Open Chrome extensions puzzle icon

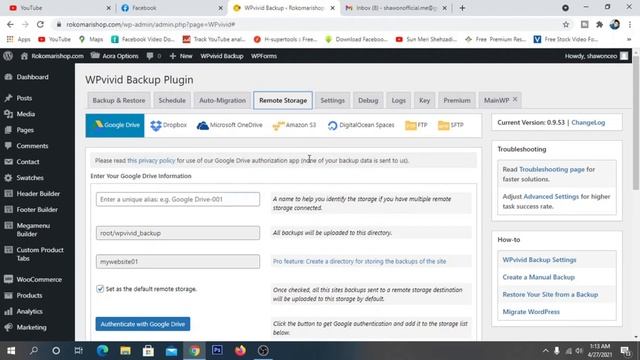600,24
